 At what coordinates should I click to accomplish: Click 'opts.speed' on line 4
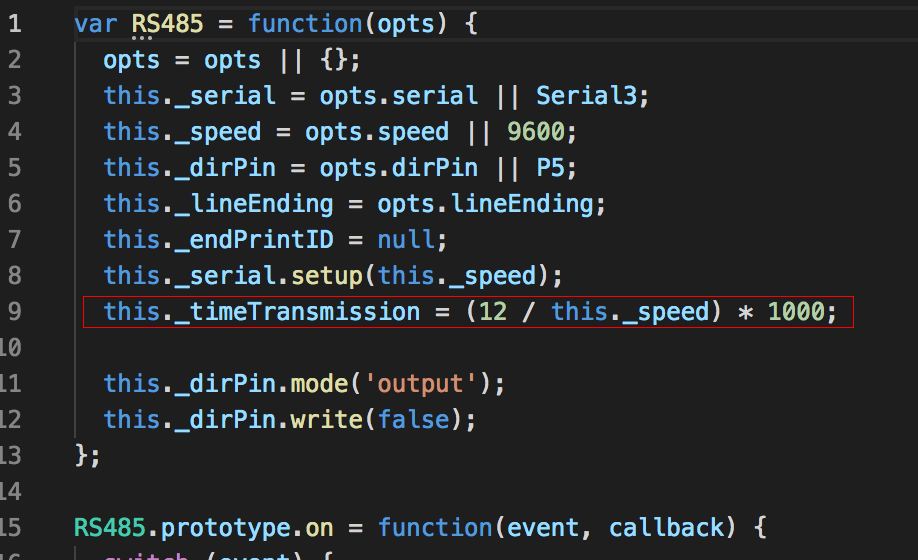pyautogui.click(x=377, y=132)
